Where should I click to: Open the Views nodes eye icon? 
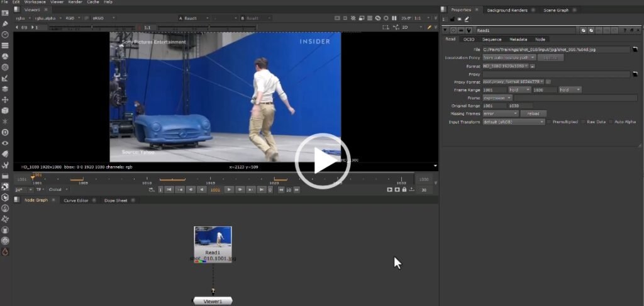click(5, 143)
